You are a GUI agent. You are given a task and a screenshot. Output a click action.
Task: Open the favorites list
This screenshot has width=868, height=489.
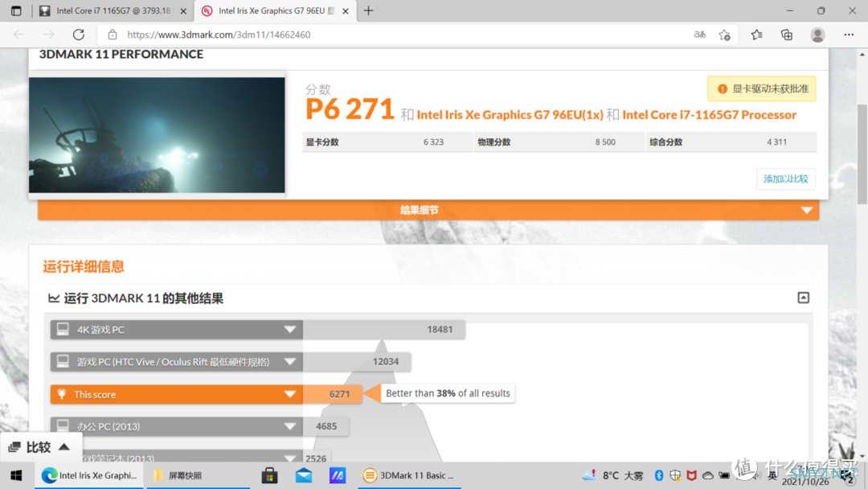pos(757,35)
